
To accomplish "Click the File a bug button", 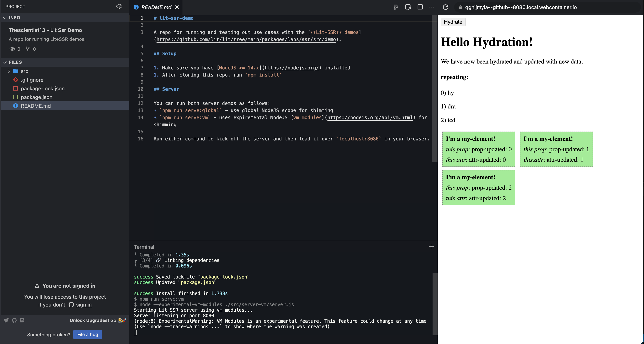I will pyautogui.click(x=87, y=335).
